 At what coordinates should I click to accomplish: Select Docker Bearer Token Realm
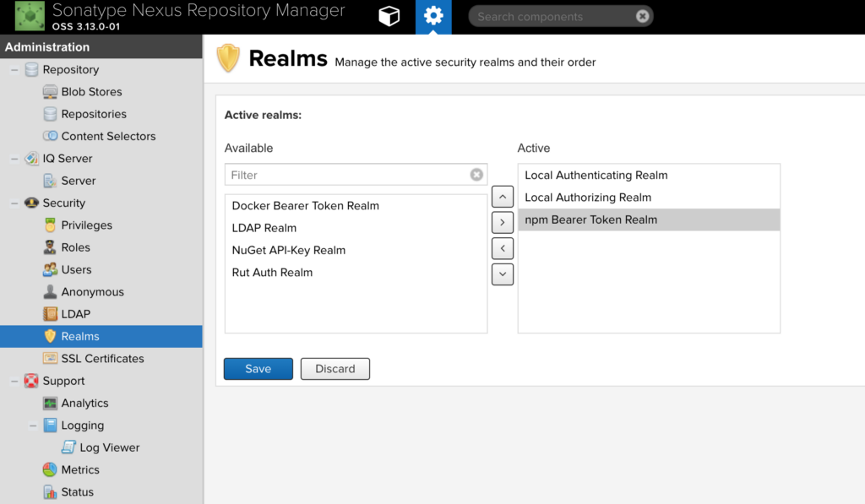click(x=305, y=206)
